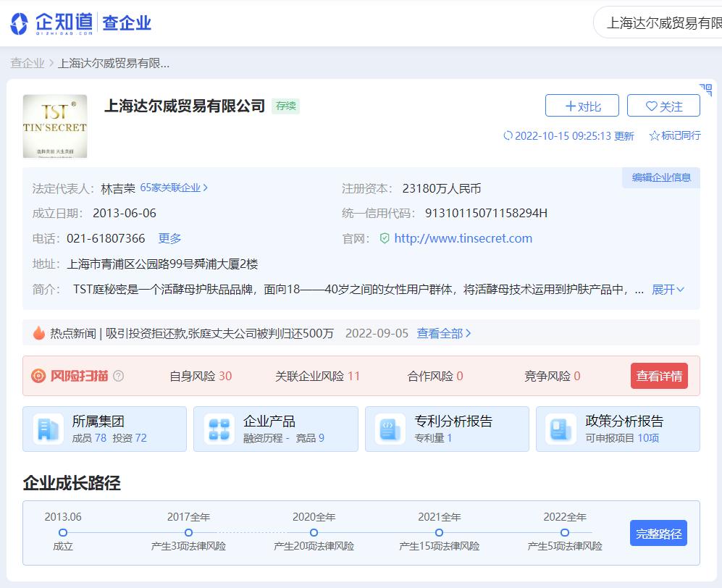Click the TST TIN'SECRET company logo
This screenshot has height=588, width=722.
tap(55, 126)
